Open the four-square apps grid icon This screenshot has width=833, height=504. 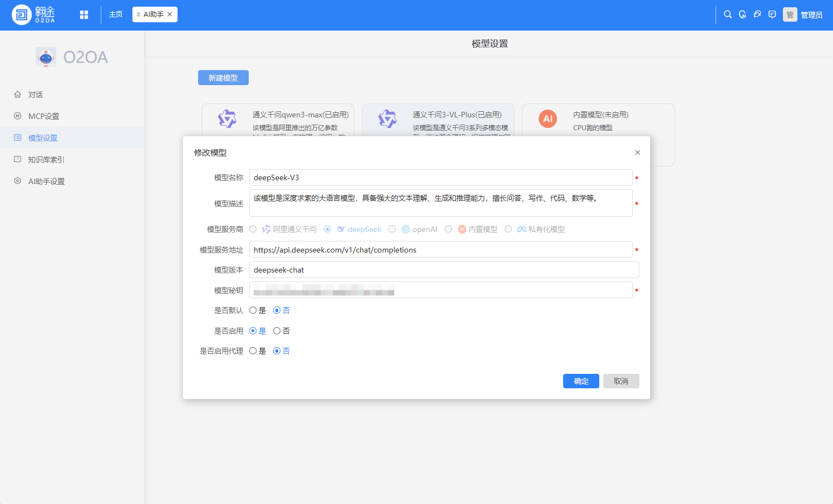(84, 15)
